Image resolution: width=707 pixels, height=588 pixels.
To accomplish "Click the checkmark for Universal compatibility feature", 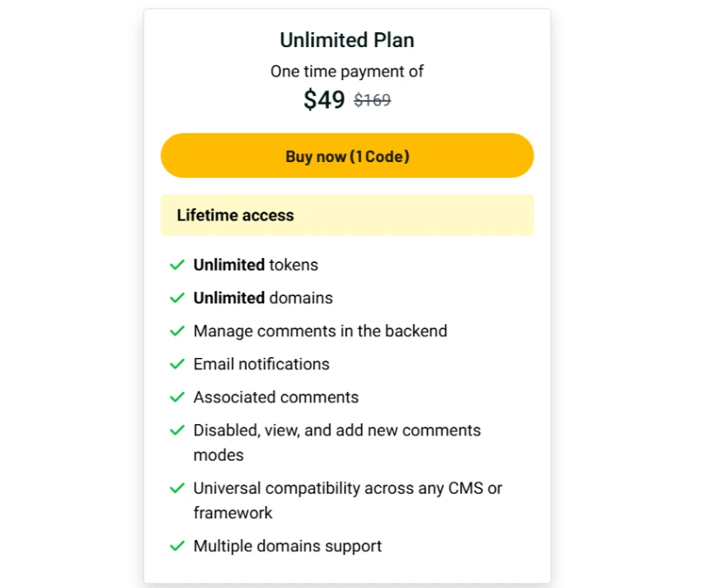I will click(x=177, y=488).
